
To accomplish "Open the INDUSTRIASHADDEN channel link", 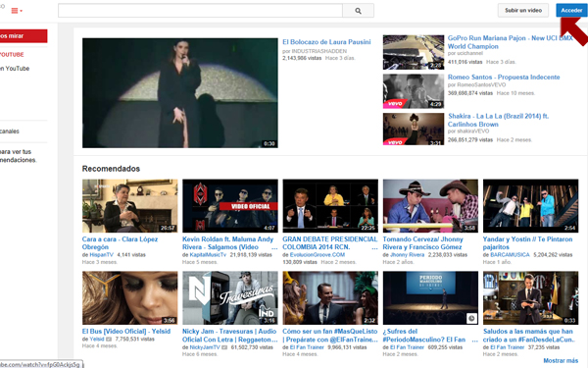I will tap(319, 51).
